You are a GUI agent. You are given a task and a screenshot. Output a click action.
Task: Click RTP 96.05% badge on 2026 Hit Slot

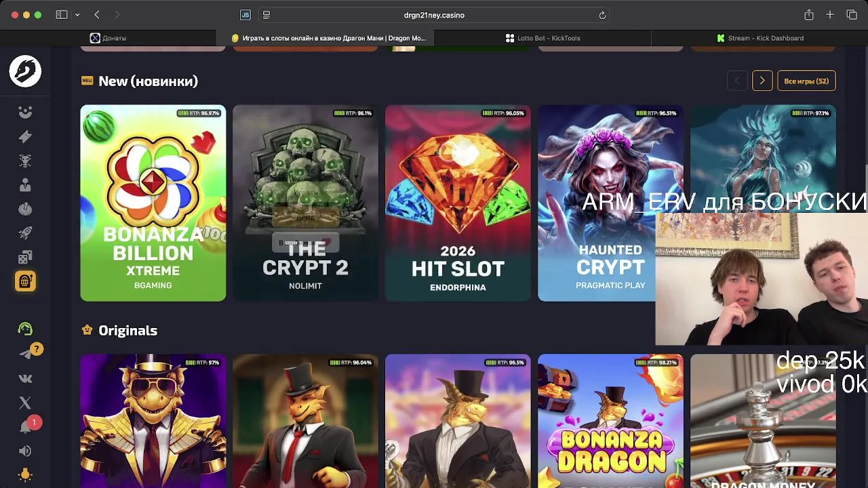click(504, 113)
